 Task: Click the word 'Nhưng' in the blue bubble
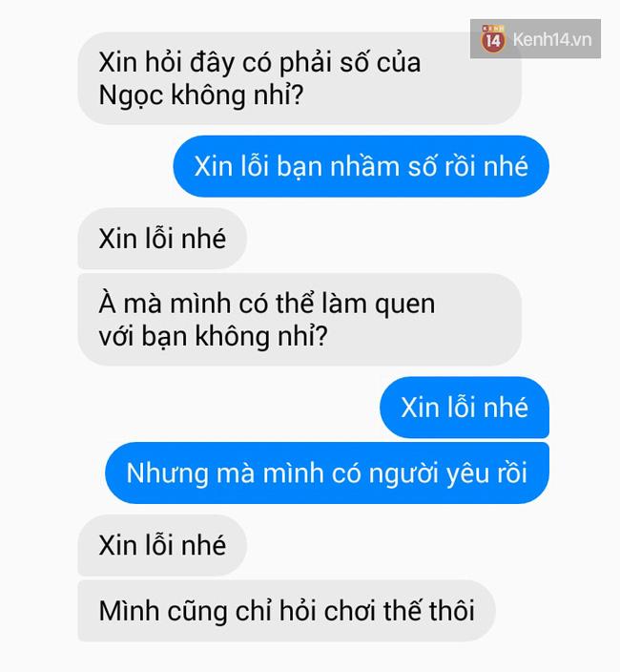167,474
